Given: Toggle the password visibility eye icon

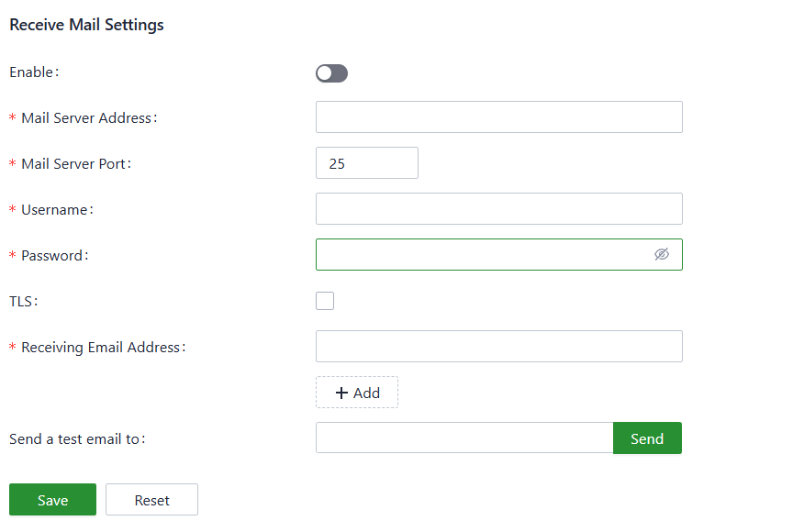Looking at the screenshot, I should [662, 255].
